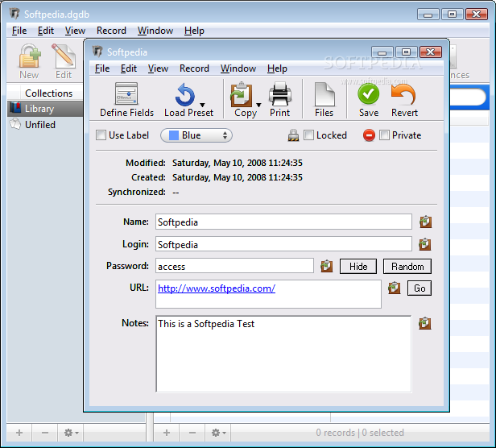This screenshot has width=496, height=448.
Task: Enable the Use Label checkbox
Action: click(101, 135)
